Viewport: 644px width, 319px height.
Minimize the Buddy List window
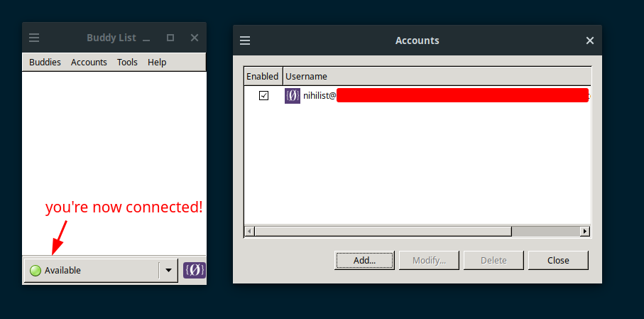point(146,38)
